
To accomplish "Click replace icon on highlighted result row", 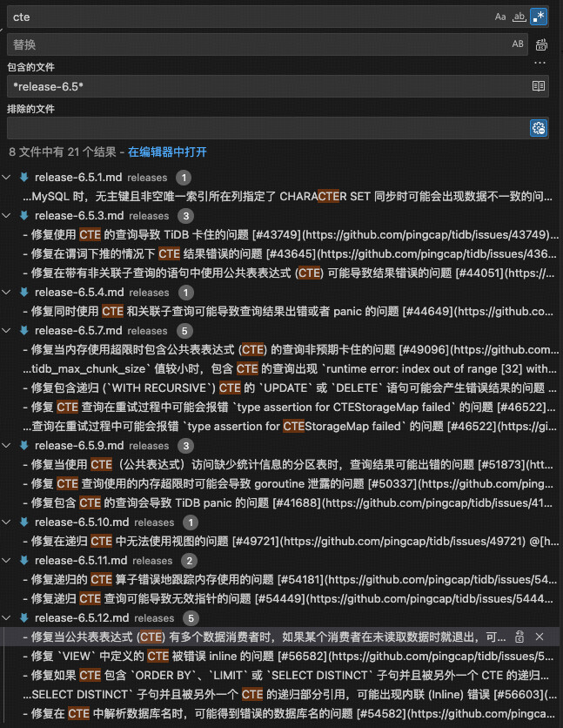I will coord(519,637).
